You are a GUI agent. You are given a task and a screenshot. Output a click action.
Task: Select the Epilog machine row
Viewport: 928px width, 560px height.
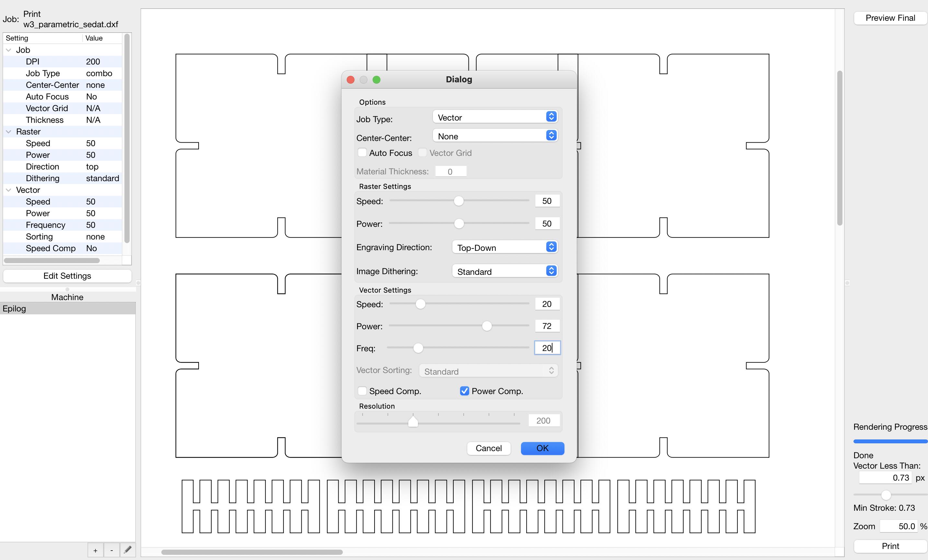click(68, 309)
